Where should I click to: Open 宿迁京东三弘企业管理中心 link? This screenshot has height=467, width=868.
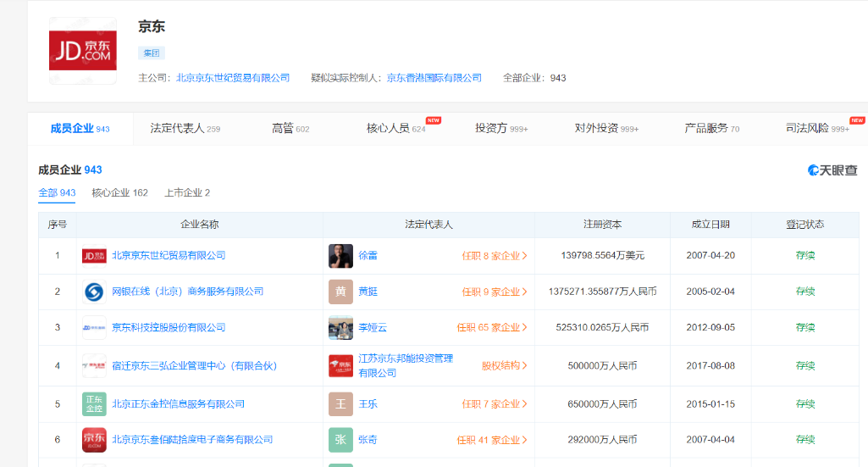[x=194, y=365]
